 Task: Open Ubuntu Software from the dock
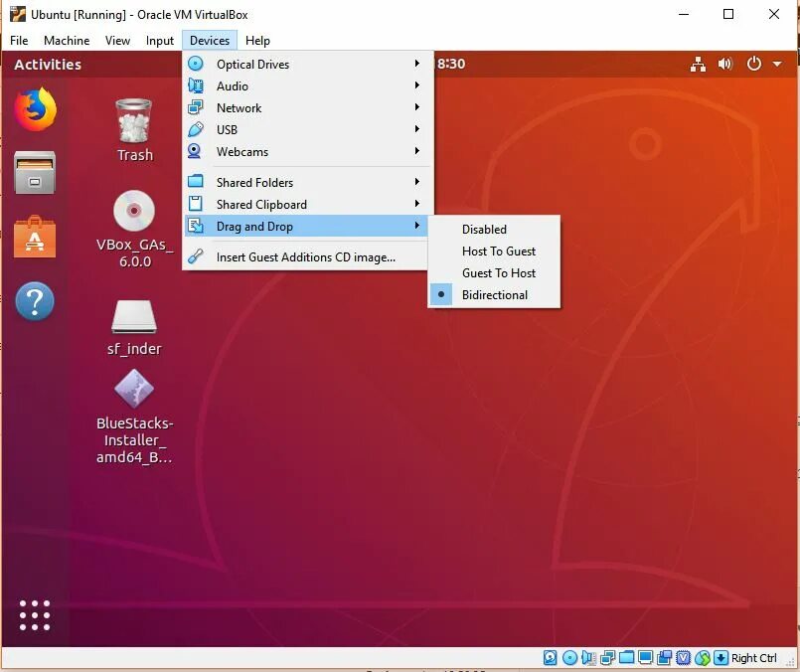35,237
